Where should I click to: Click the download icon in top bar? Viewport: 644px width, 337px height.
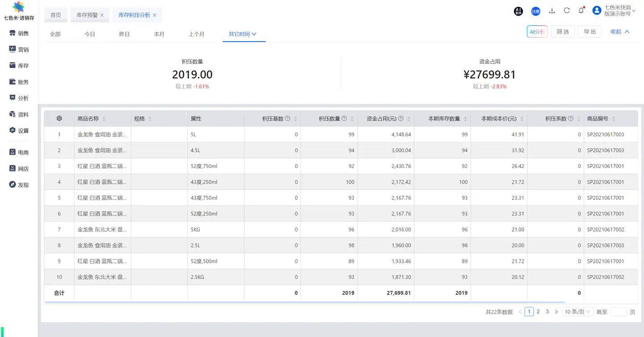point(552,11)
